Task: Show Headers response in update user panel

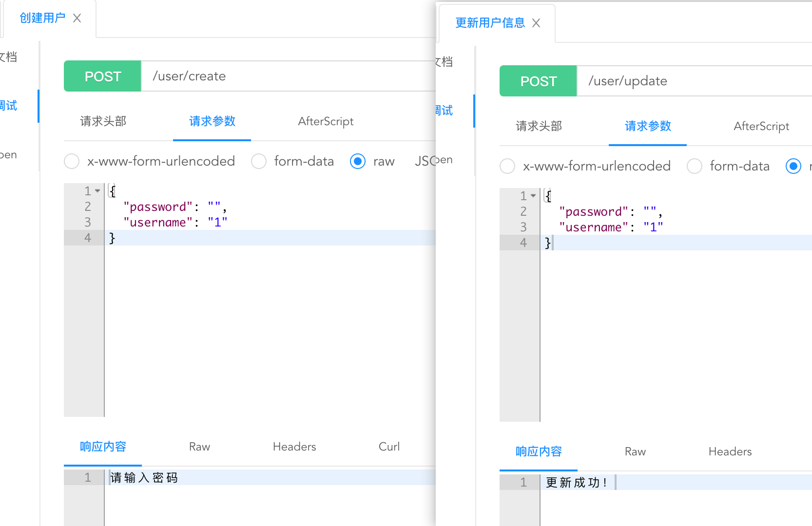Action: tap(730, 451)
